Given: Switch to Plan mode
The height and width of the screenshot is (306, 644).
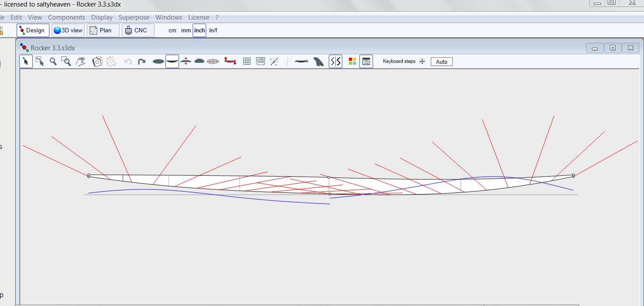Looking at the screenshot, I should pos(103,30).
